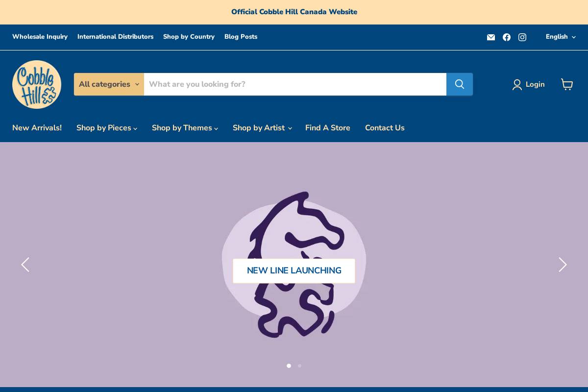588x392 pixels.
Task: Open the email envelope icon
Action: (491, 37)
